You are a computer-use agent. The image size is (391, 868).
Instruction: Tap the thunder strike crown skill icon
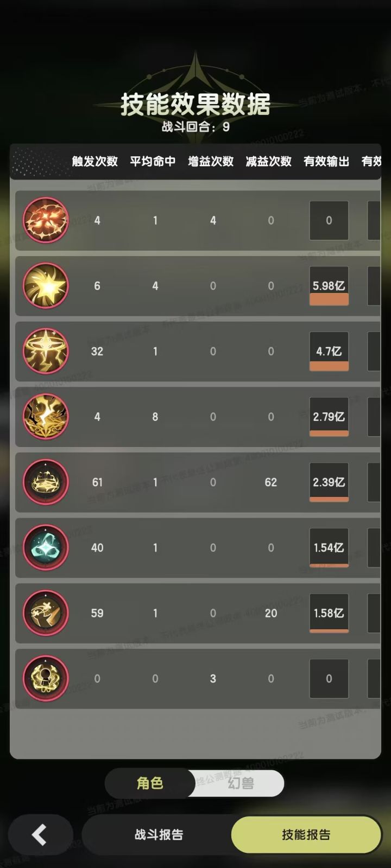click(x=46, y=417)
